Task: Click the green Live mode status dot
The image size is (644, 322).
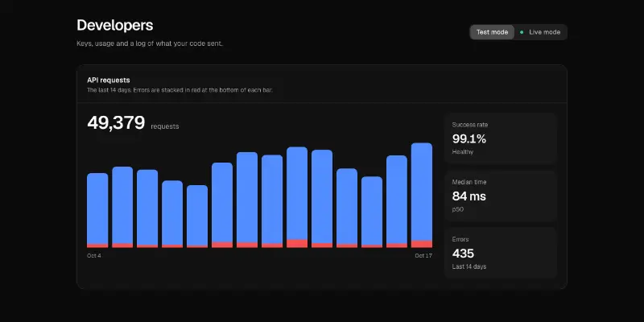Action: tap(522, 32)
